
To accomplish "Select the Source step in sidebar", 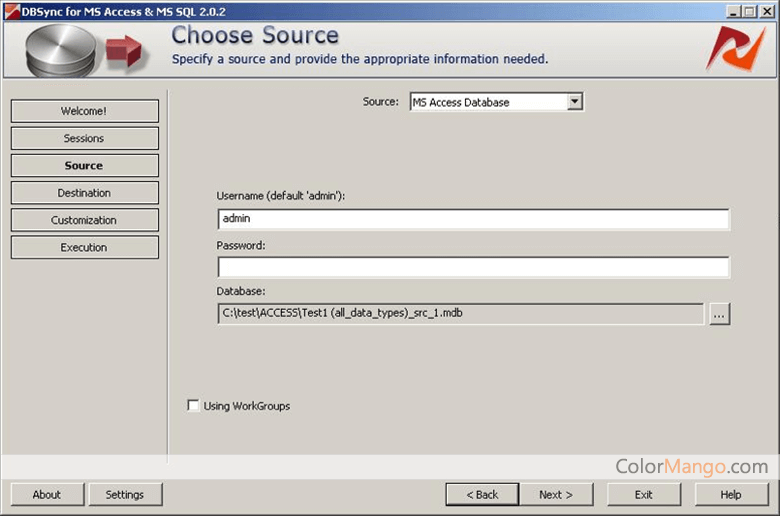I will point(85,166).
